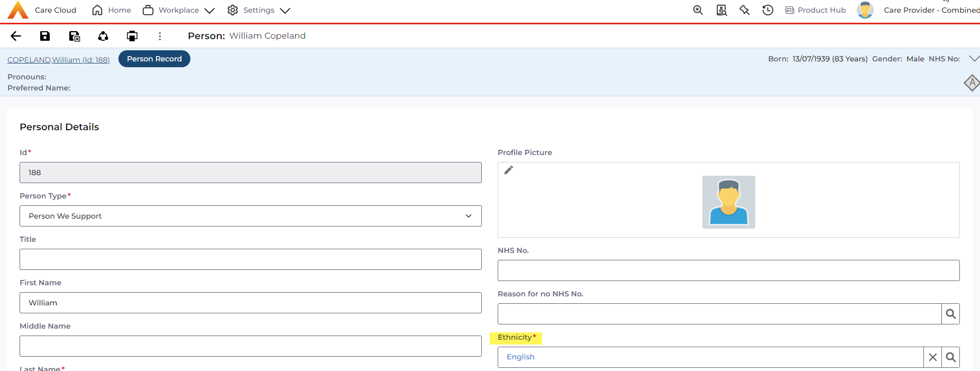Screen dimensions: 980x371
Task: Click the diamond A accessibility icon
Action: tap(972, 83)
